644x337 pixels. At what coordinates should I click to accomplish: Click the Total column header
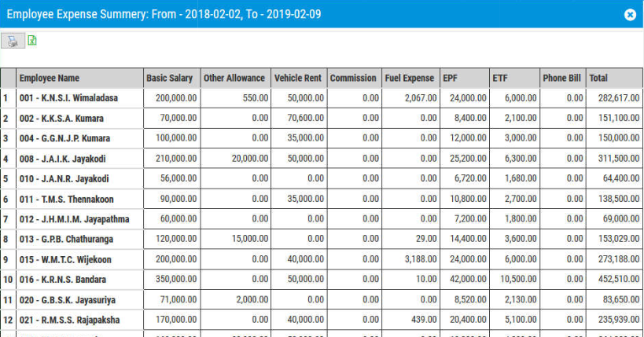(x=599, y=79)
